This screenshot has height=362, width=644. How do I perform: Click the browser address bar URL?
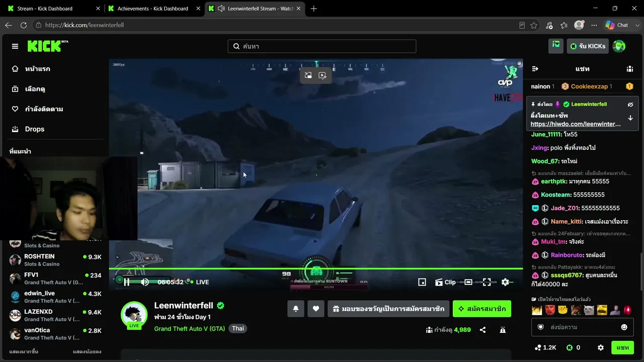[x=85, y=25]
